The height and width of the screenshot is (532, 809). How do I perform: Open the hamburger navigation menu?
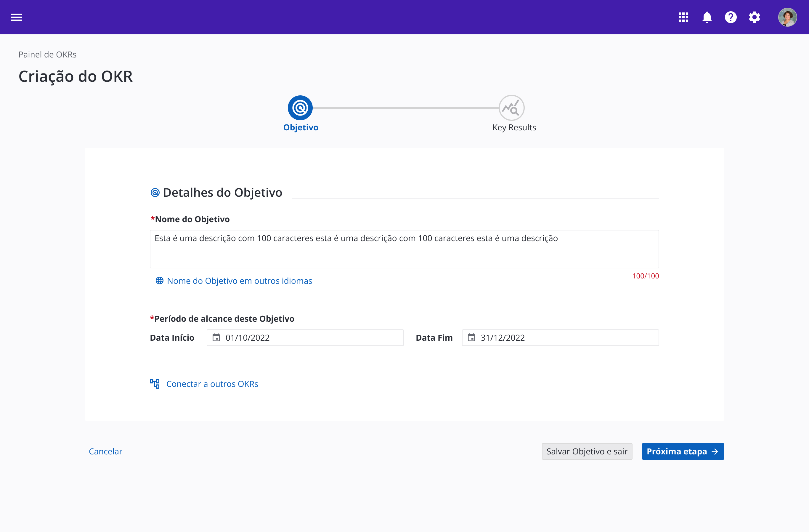[16, 17]
